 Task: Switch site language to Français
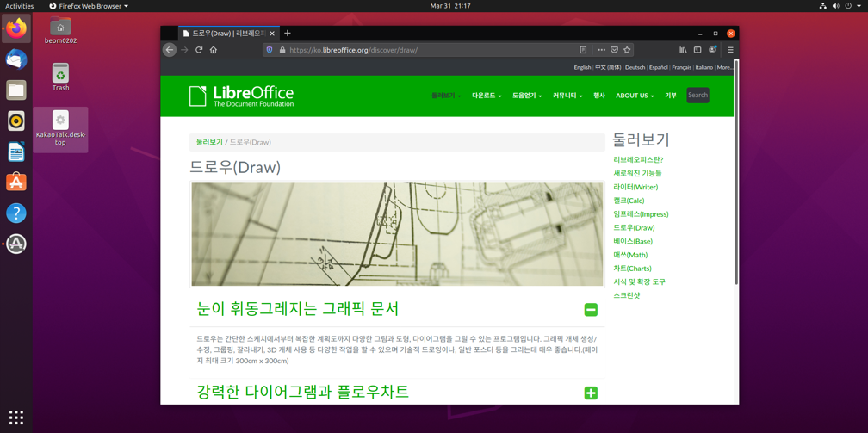[681, 67]
